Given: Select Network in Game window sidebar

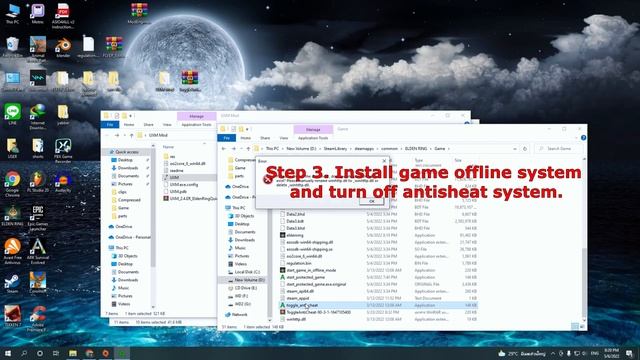Looking at the screenshot, I should 236,315.
